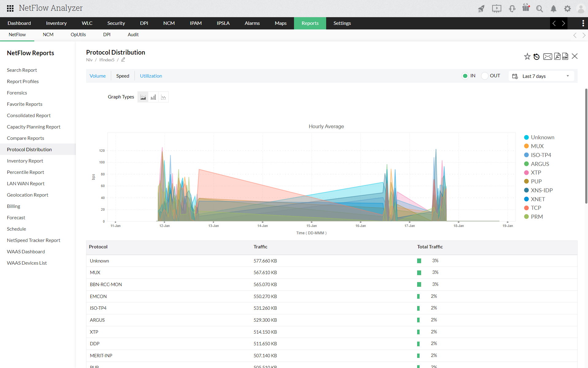
Task: Click the MUX protocol link in table
Action: 95,272
